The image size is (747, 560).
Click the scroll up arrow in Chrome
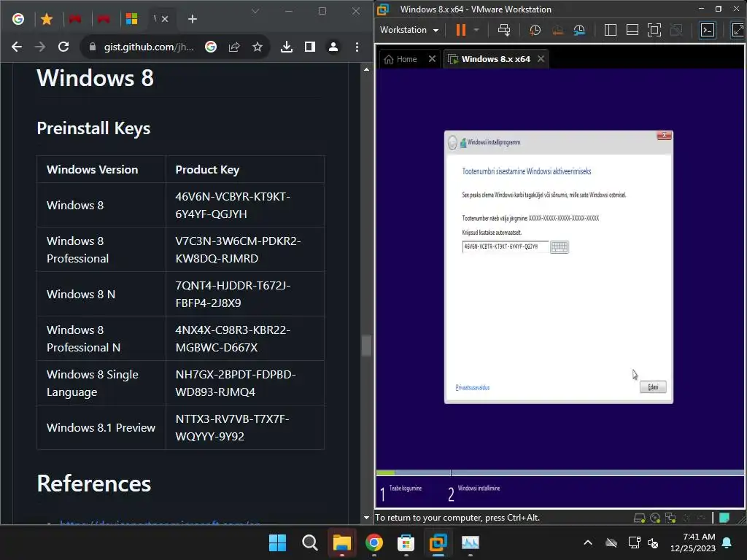[366, 69]
